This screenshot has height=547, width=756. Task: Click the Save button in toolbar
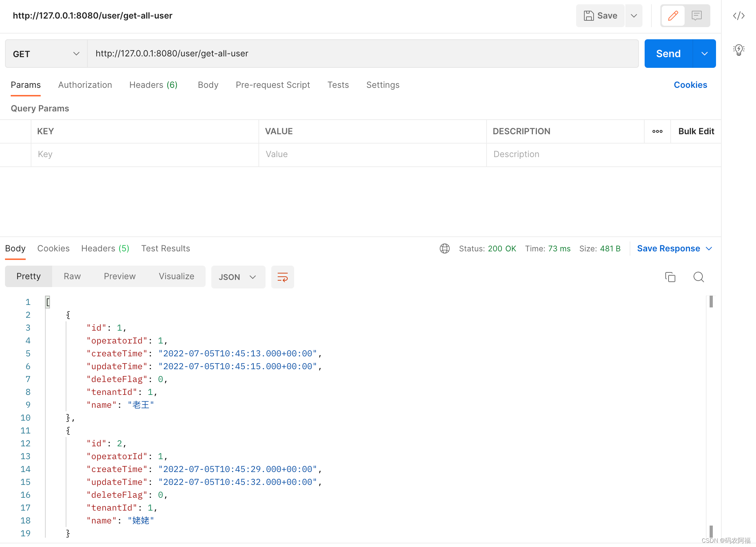click(600, 16)
